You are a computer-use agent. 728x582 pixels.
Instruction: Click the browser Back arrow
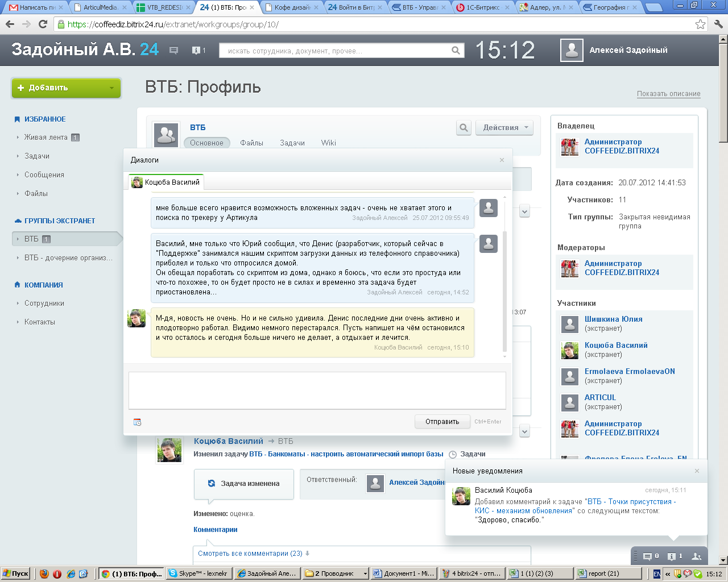pos(10,24)
